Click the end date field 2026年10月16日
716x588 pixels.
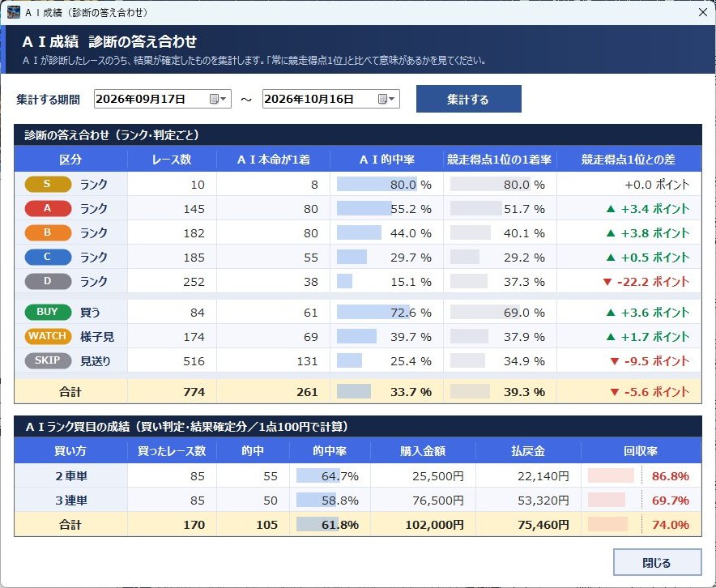click(331, 99)
